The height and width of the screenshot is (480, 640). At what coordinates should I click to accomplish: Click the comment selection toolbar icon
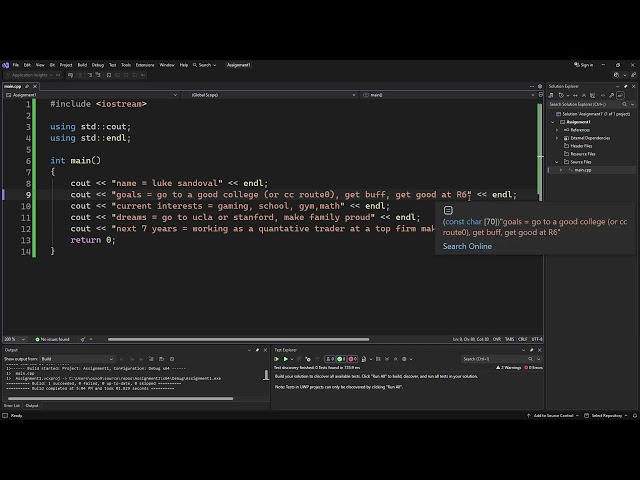point(71,75)
